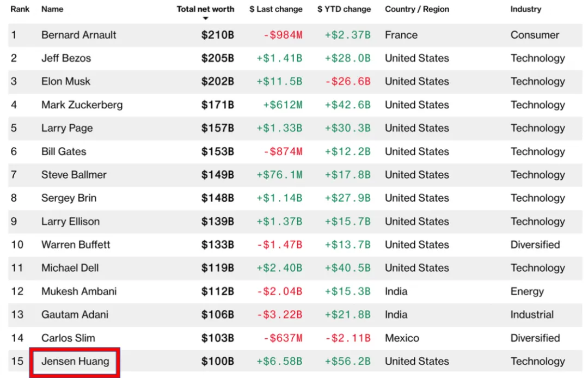
Task: Sort table by Rank header
Action: coord(20,9)
